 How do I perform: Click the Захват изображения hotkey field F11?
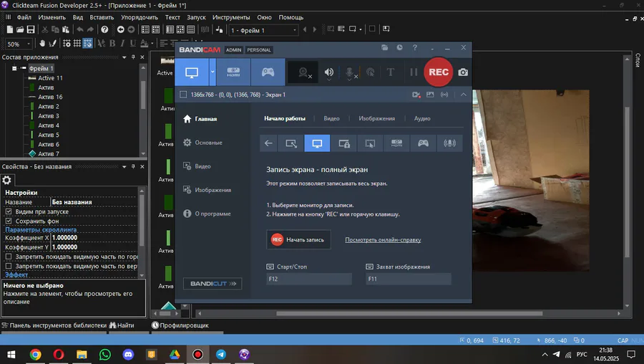409,279
